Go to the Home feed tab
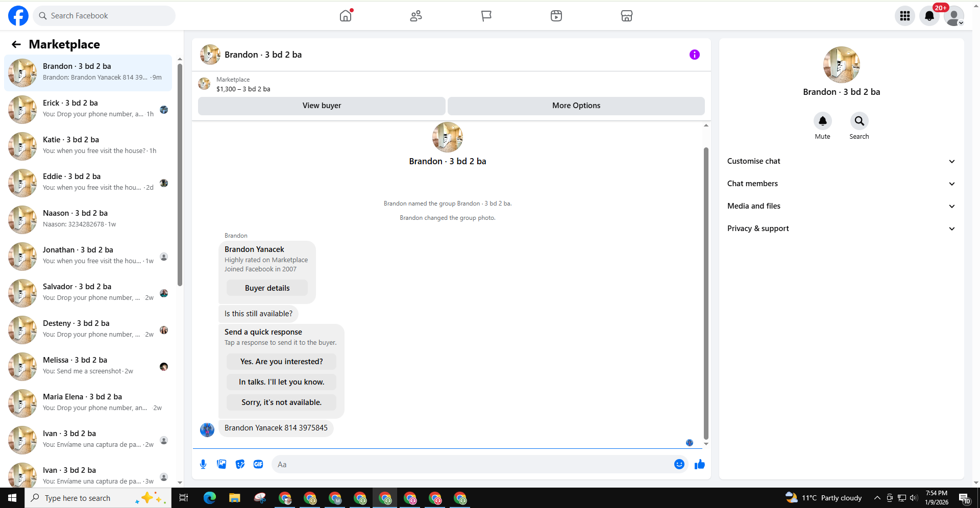The height and width of the screenshot is (508, 980). [346, 16]
